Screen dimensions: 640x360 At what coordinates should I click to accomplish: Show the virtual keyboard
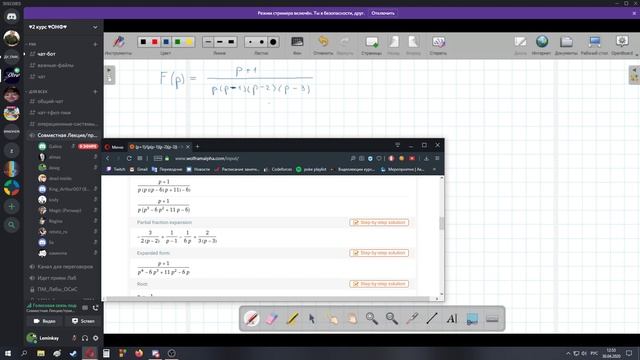coord(492,318)
